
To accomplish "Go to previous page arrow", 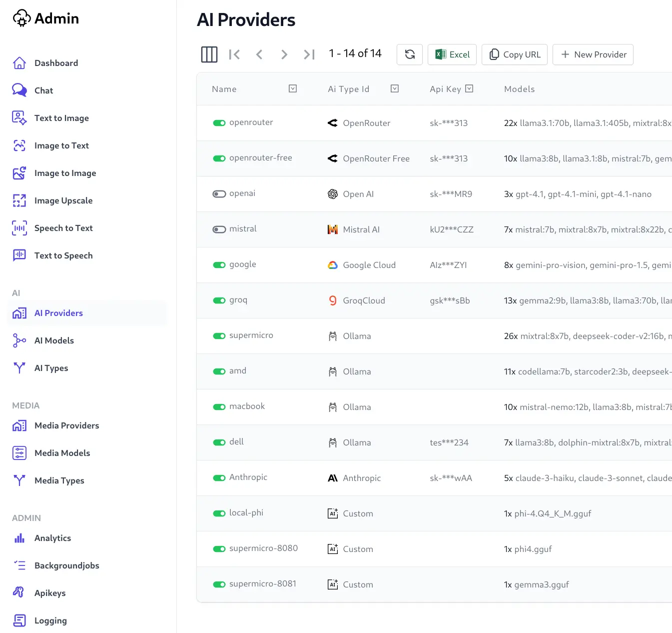I will coord(259,54).
